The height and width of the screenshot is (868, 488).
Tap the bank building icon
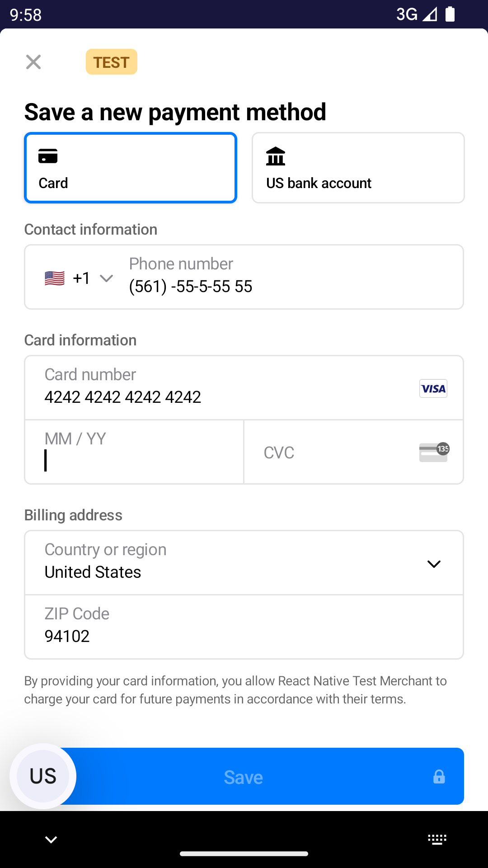coord(276,156)
